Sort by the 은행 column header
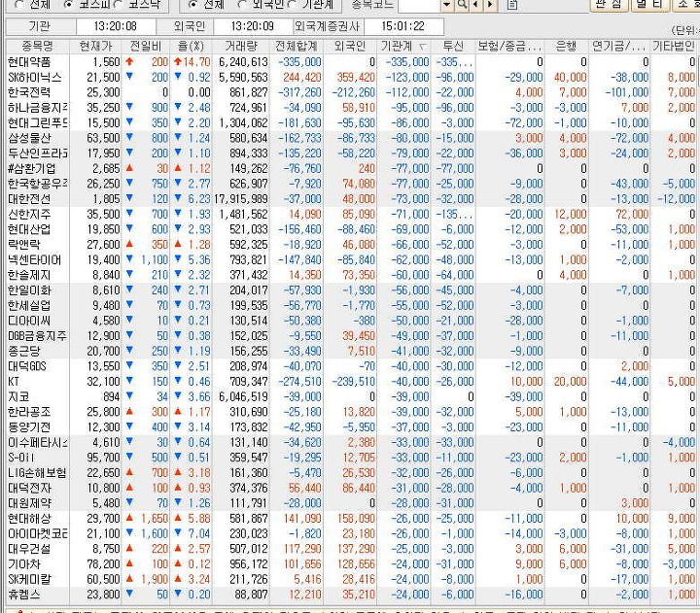700x613 pixels. 567,46
